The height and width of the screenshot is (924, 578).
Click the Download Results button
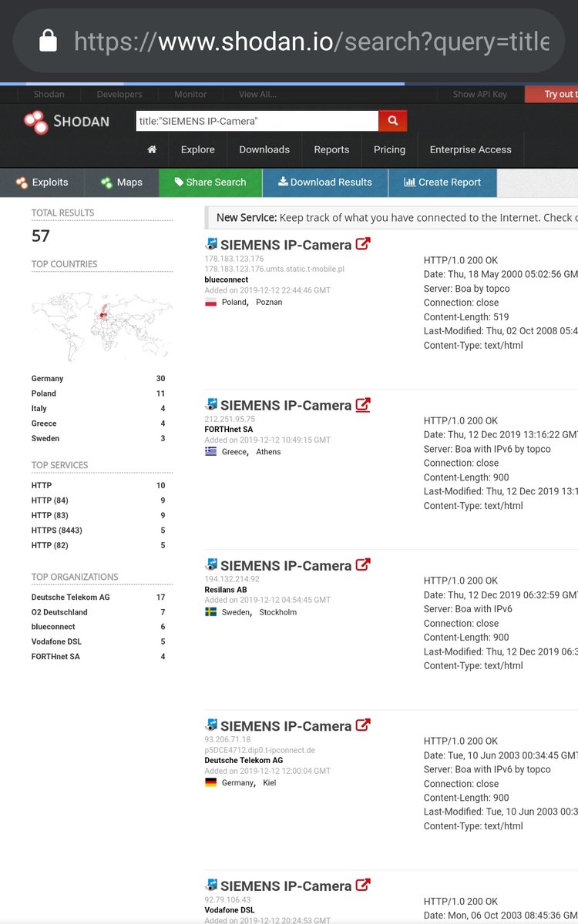click(324, 182)
